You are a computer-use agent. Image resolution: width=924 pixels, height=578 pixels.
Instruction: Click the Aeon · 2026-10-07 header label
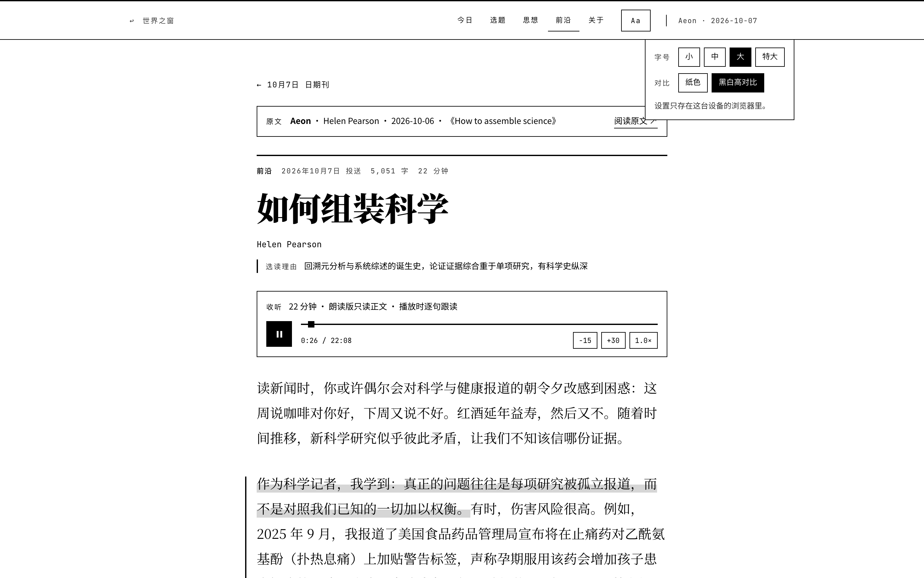[x=717, y=21]
